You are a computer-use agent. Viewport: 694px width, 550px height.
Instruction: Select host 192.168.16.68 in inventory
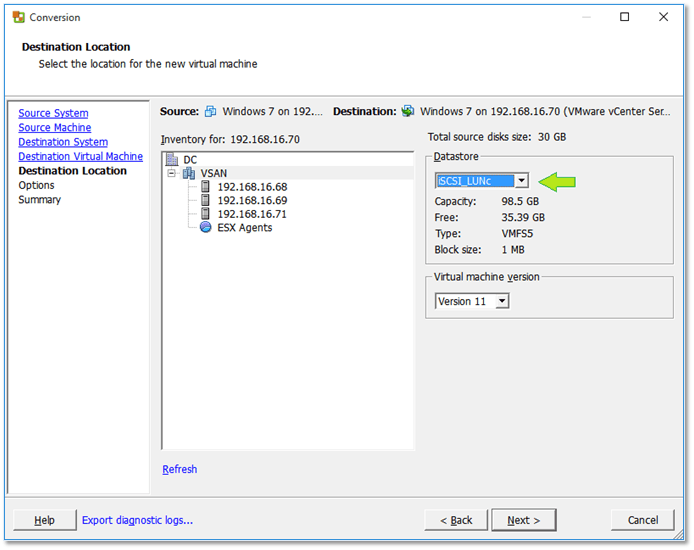tap(252, 187)
